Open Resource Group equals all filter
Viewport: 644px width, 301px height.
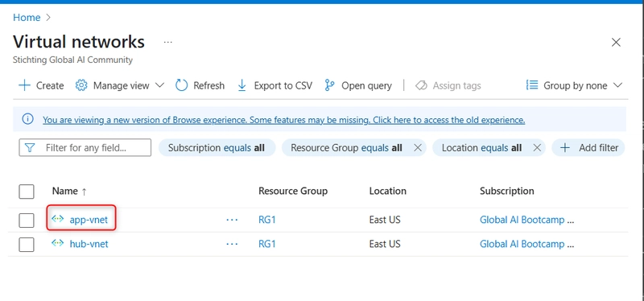coord(346,148)
